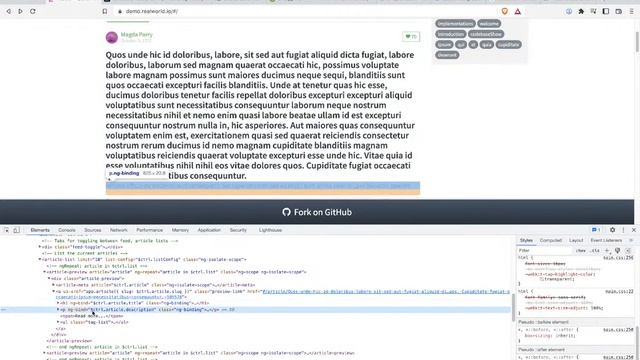
Task: Open Magda Parry author profile link
Action: [137, 35]
